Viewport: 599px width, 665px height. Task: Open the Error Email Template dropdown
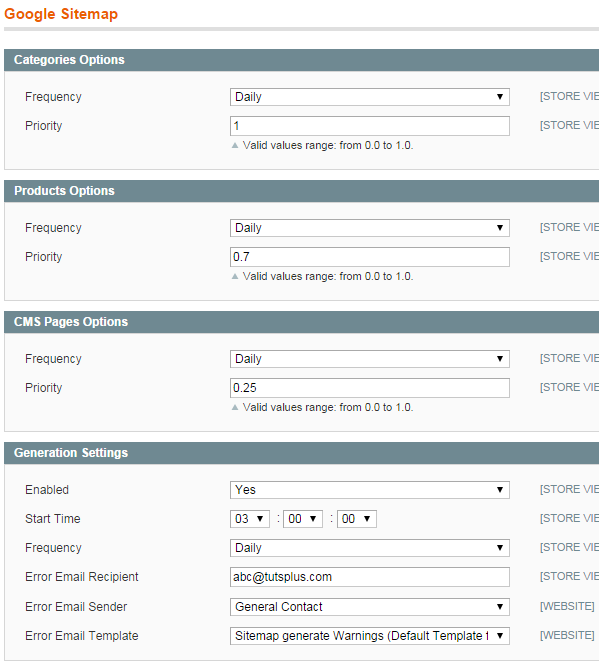click(x=369, y=636)
